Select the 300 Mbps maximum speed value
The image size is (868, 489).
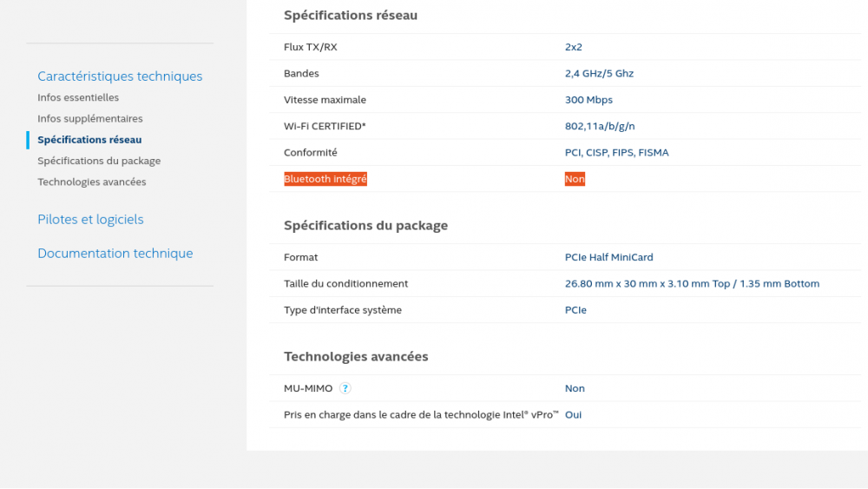click(x=589, y=100)
